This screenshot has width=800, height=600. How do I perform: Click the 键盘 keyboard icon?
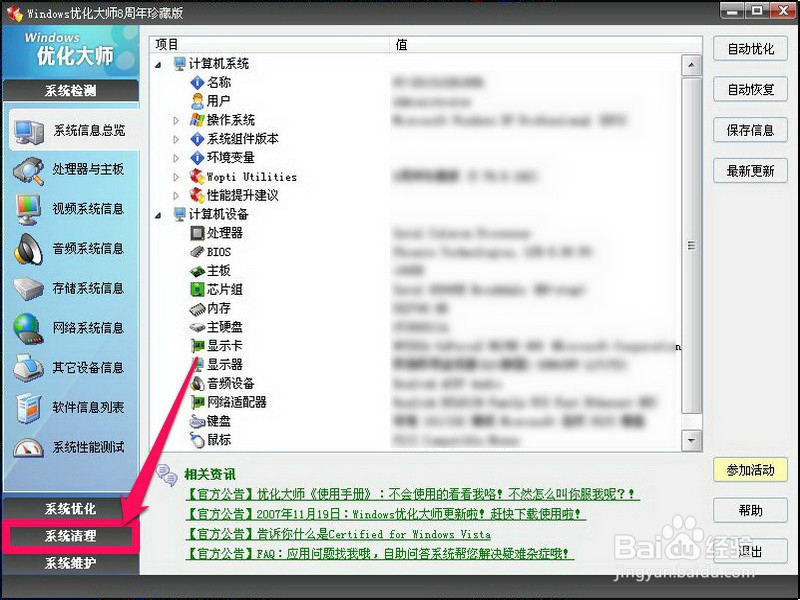click(197, 421)
